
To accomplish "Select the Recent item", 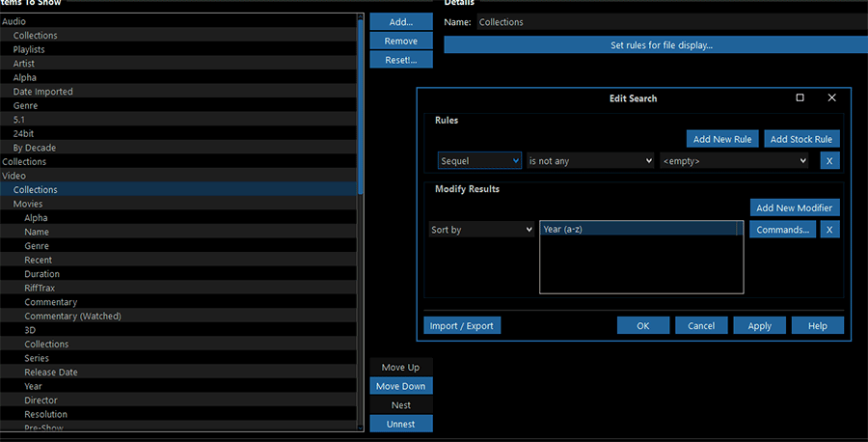I will (178, 260).
